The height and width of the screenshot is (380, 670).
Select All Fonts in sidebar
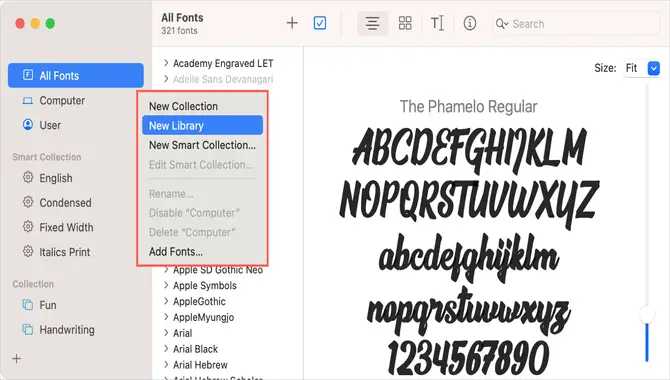pyautogui.click(x=76, y=76)
